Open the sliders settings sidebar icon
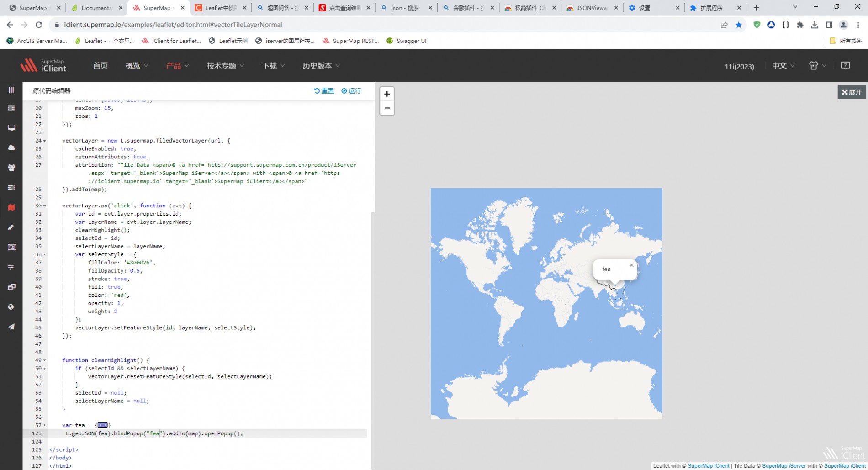 point(11,267)
